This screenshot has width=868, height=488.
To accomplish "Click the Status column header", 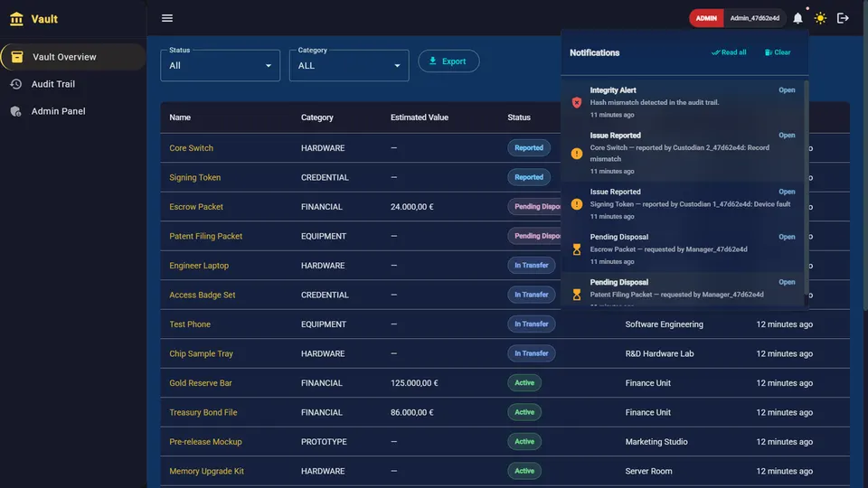I will (x=519, y=117).
